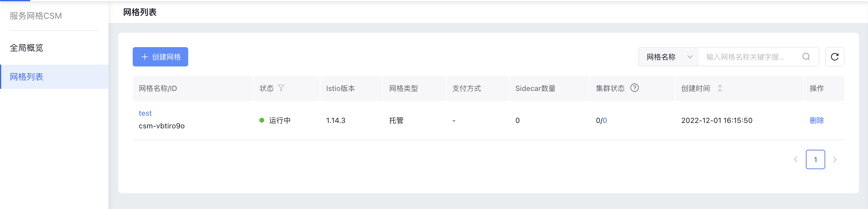868x209 pixels.
Task: Click the 创建网格 button
Action: [160, 57]
